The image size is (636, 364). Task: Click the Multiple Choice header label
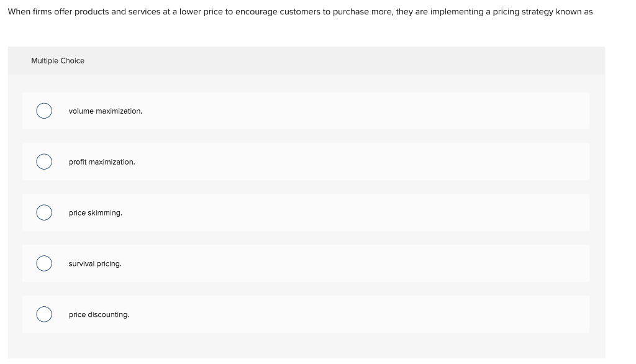coord(58,60)
